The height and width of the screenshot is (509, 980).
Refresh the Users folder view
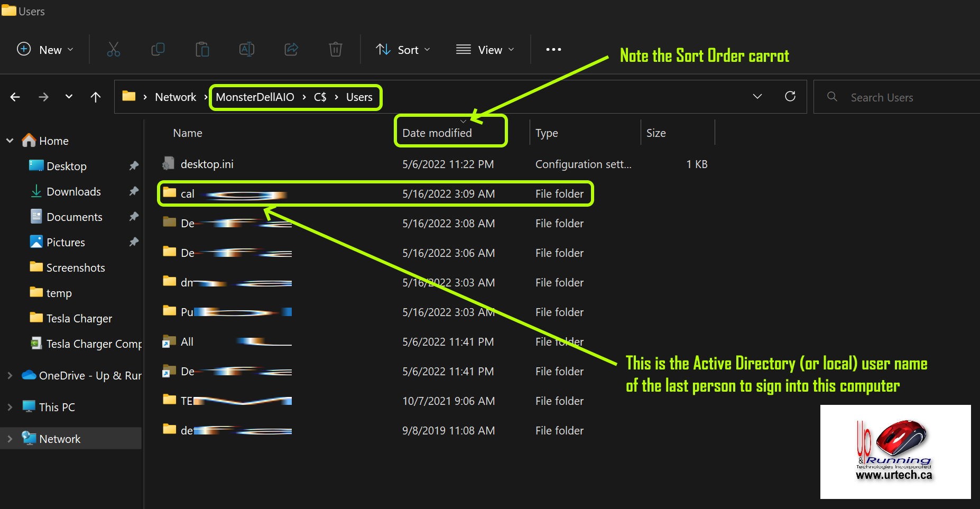click(790, 96)
